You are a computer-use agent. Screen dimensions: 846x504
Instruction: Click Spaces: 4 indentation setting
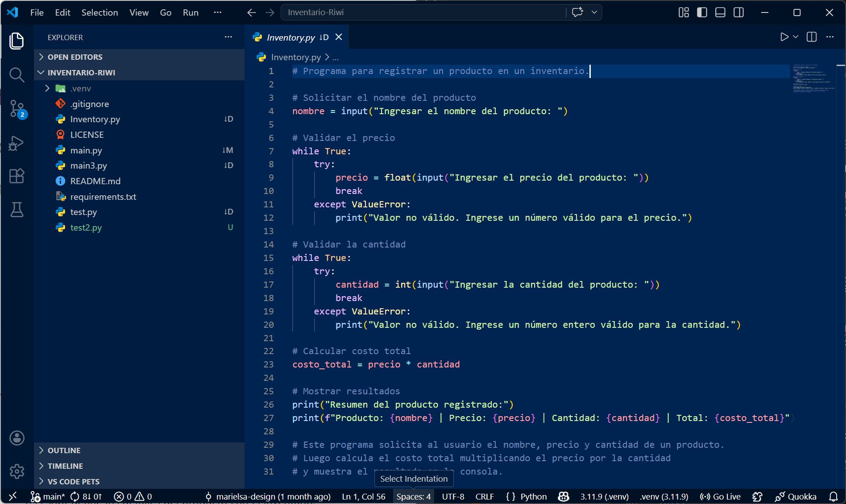point(413,496)
